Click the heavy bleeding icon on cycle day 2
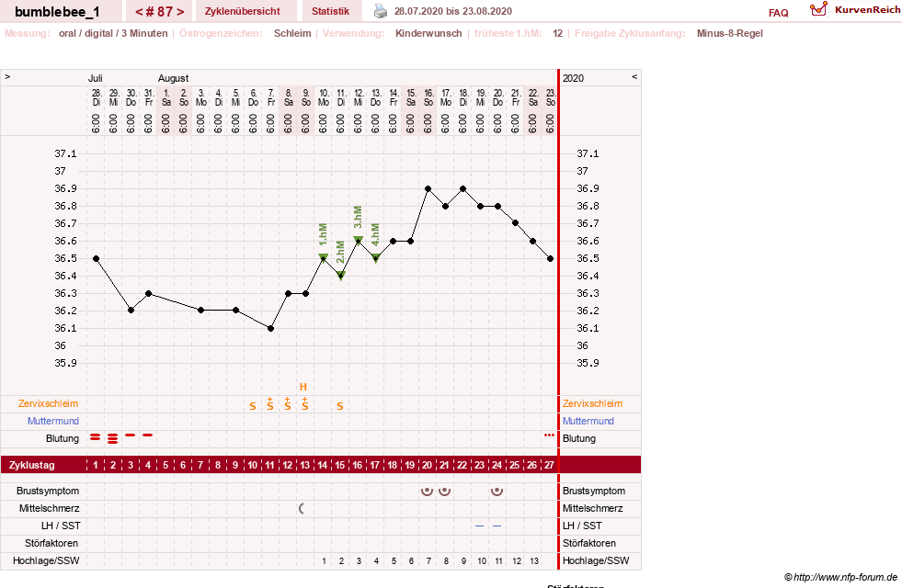The width and height of the screenshot is (902, 588). point(113,438)
